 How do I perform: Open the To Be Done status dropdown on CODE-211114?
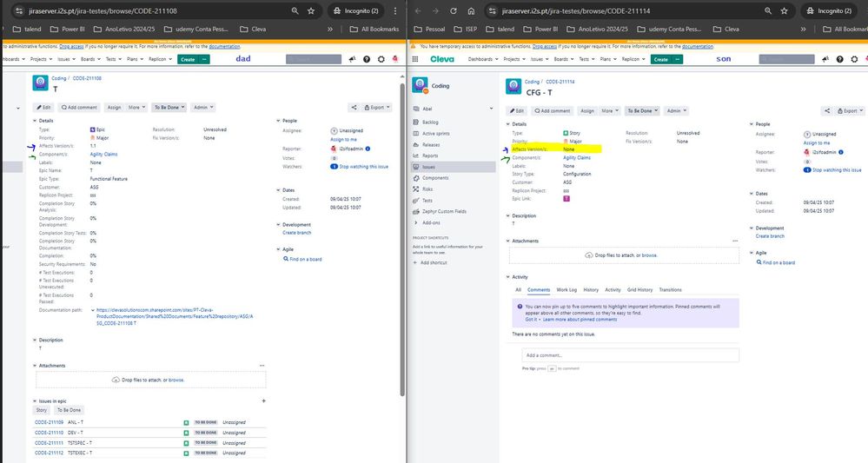pos(642,110)
